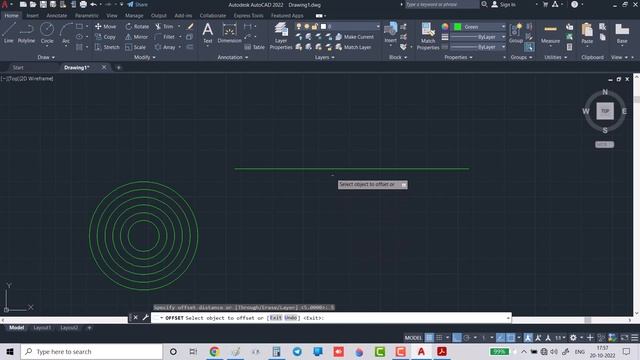The image size is (640, 360).
Task: Click the Rotate tool
Action: point(137,27)
